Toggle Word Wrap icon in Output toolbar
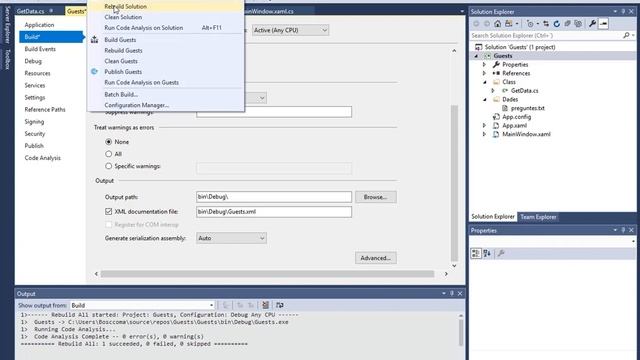Viewport: 640px width, 360px height. click(280, 305)
